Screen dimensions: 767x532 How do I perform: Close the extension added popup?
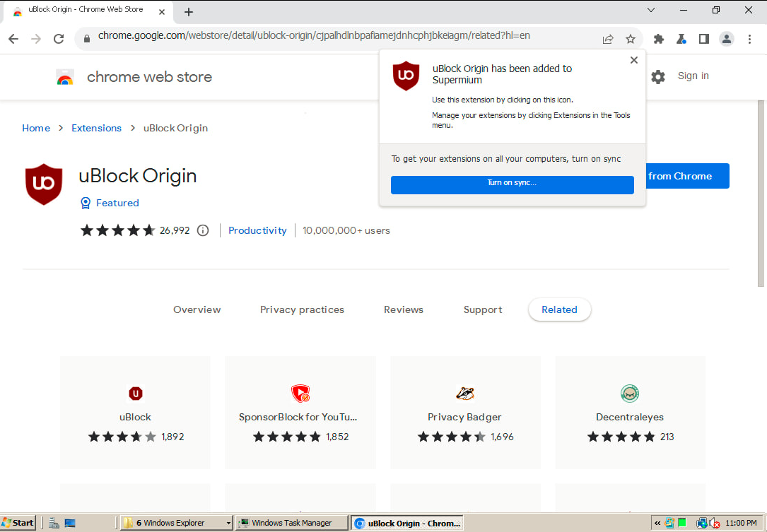[x=634, y=60]
